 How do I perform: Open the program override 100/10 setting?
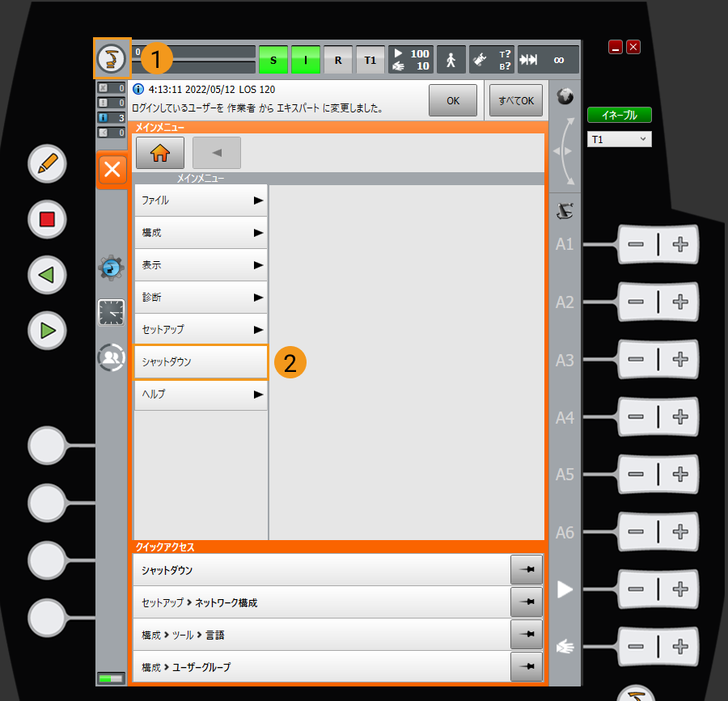coord(411,60)
